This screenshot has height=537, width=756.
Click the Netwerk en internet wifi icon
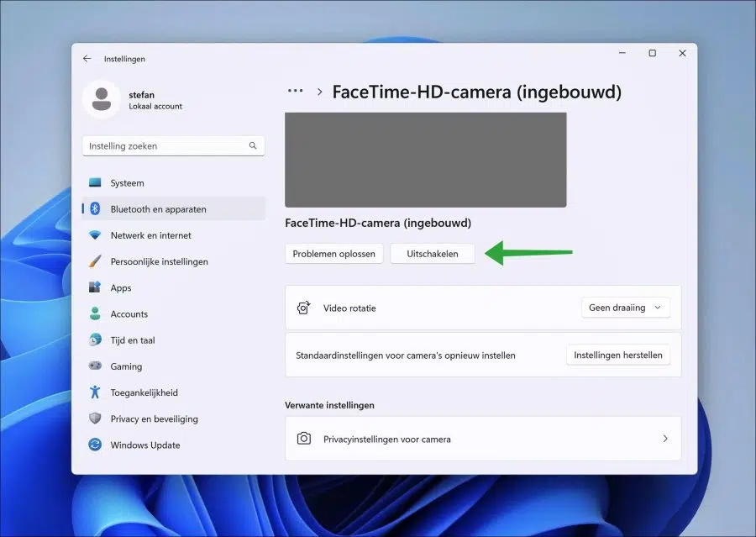click(95, 235)
